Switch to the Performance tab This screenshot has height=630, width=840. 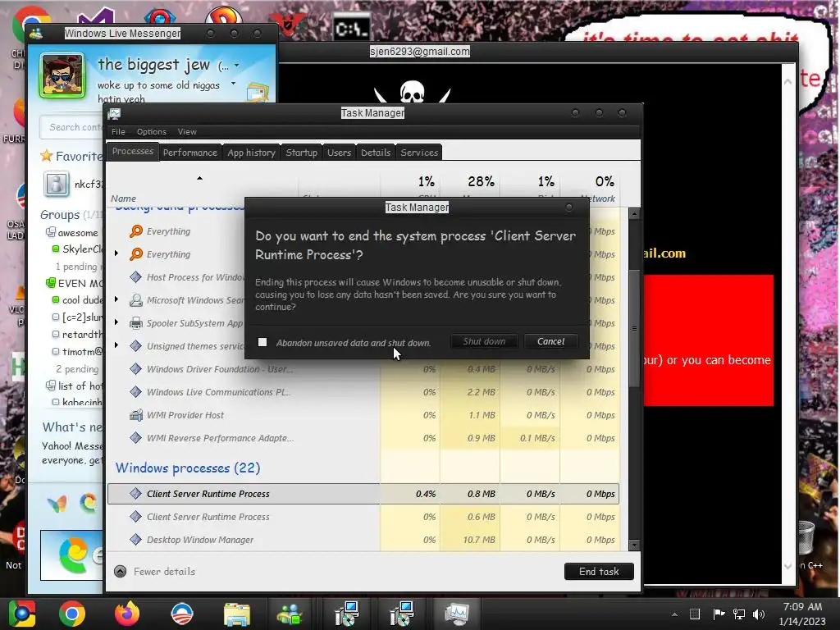coord(190,152)
